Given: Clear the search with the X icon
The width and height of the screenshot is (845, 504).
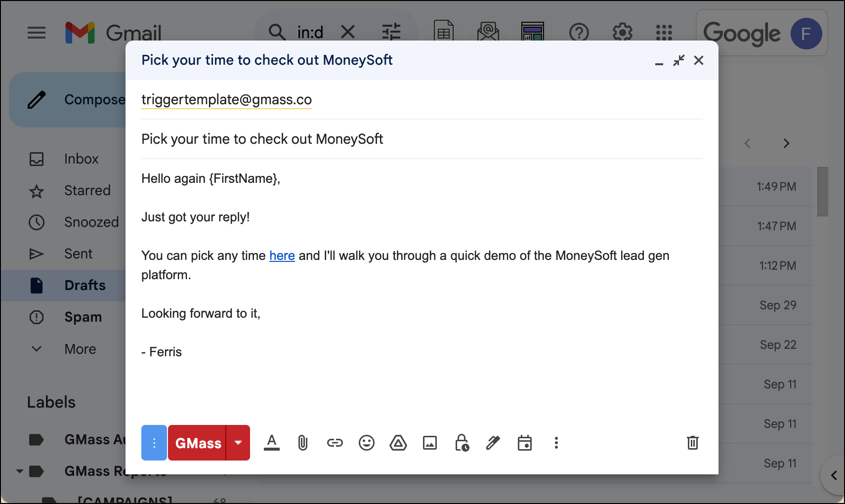Looking at the screenshot, I should click(348, 33).
